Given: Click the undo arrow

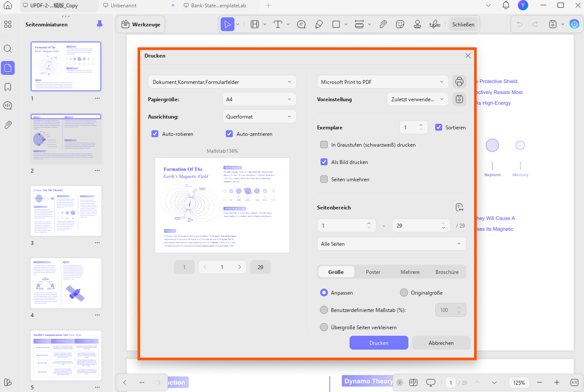Looking at the screenshot, I should point(520,25).
